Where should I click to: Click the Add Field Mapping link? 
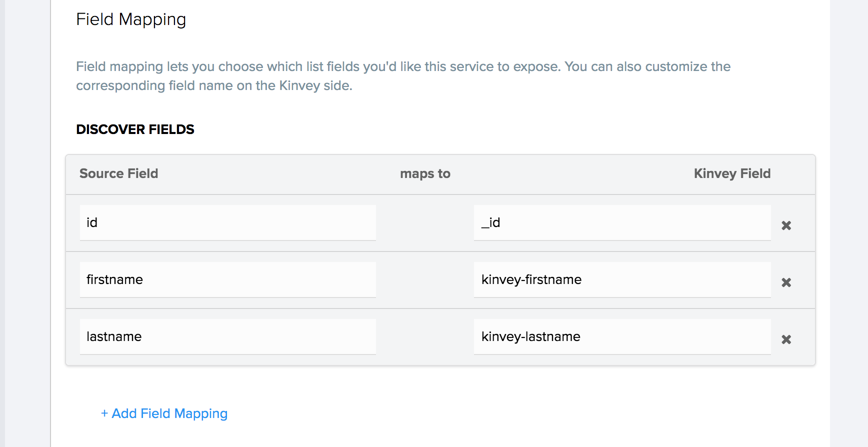(164, 413)
